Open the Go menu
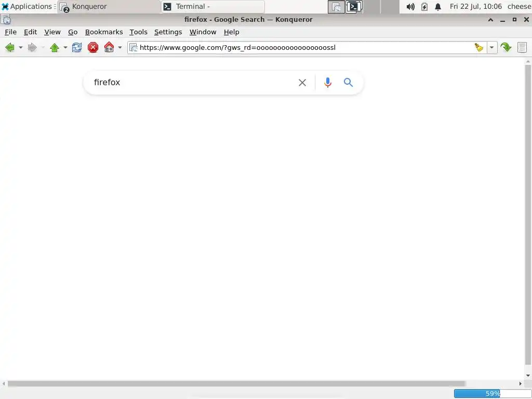Viewport: 532px width, 399px height. [x=73, y=32]
